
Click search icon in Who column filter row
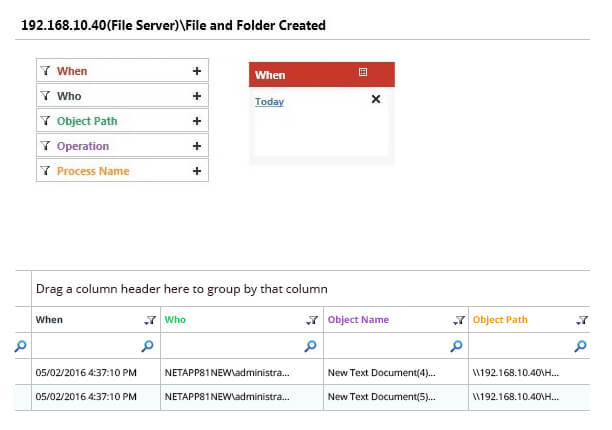tap(310, 346)
